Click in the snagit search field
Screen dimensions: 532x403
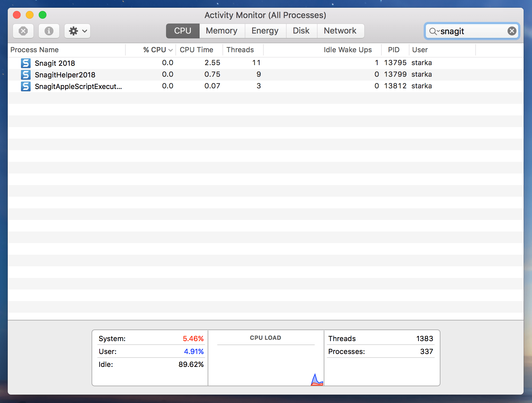point(471,31)
